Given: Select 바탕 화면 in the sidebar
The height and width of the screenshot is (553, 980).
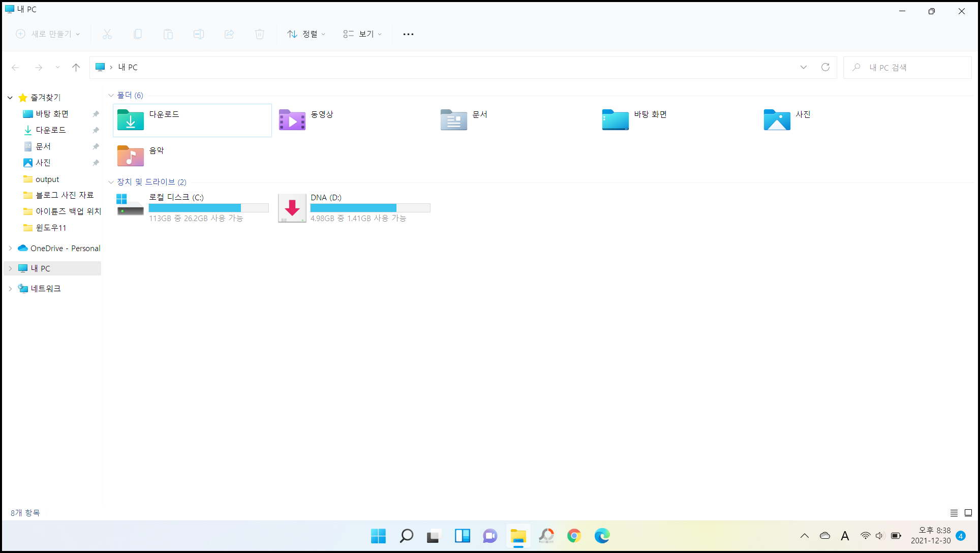Looking at the screenshot, I should [52, 114].
